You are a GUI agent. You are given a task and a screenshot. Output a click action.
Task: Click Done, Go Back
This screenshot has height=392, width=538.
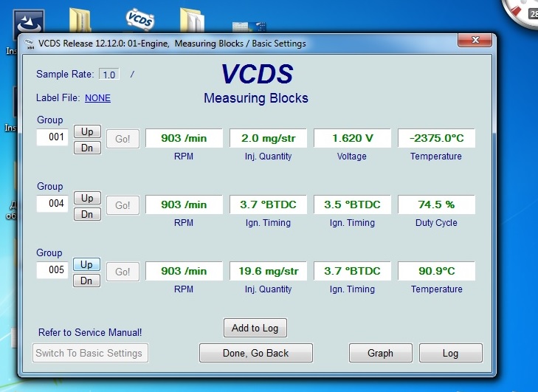(255, 353)
